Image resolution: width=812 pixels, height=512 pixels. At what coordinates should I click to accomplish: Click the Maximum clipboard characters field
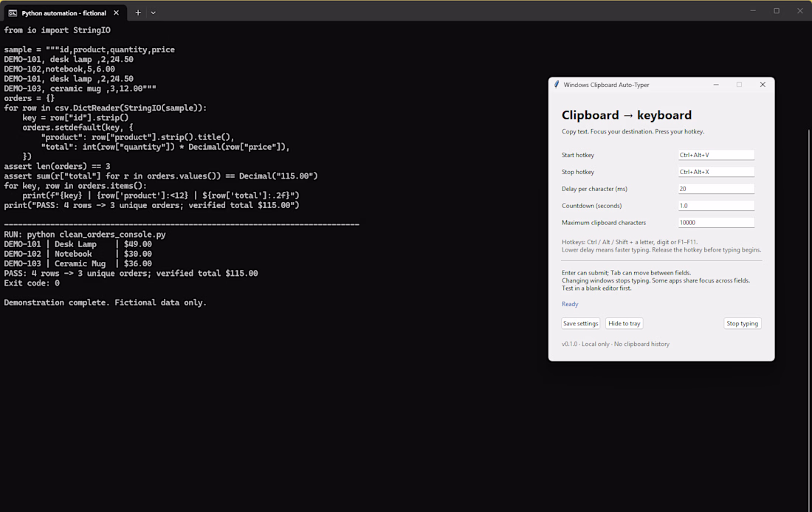tap(716, 223)
